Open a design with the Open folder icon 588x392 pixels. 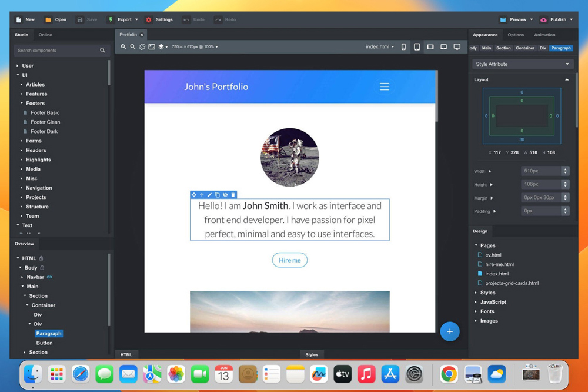coord(48,19)
